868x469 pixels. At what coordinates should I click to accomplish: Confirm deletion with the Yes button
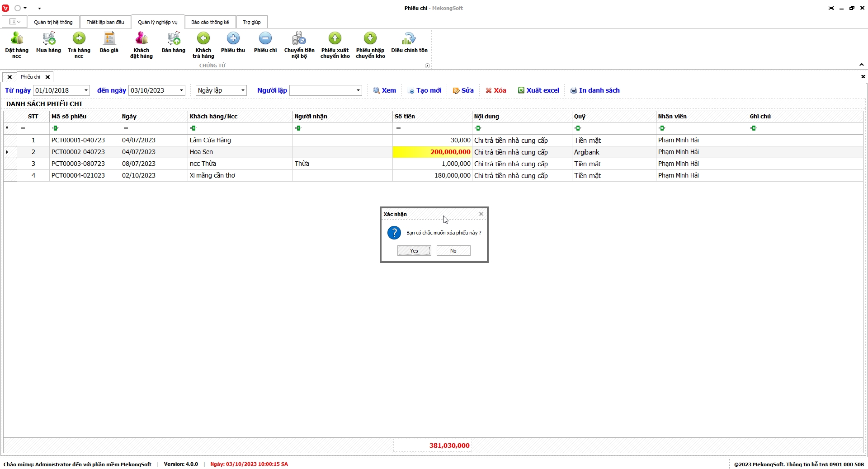[x=414, y=251]
